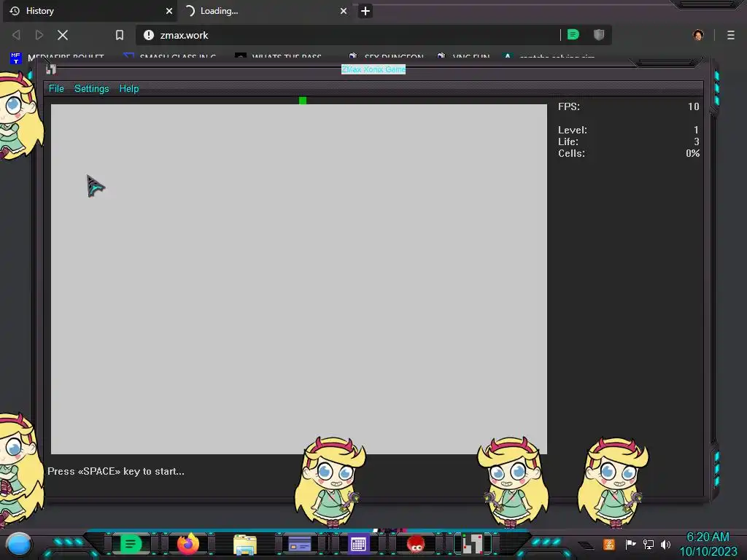Open the clock showing 6:20 AM
Screen dimensions: 747x560
point(708,544)
